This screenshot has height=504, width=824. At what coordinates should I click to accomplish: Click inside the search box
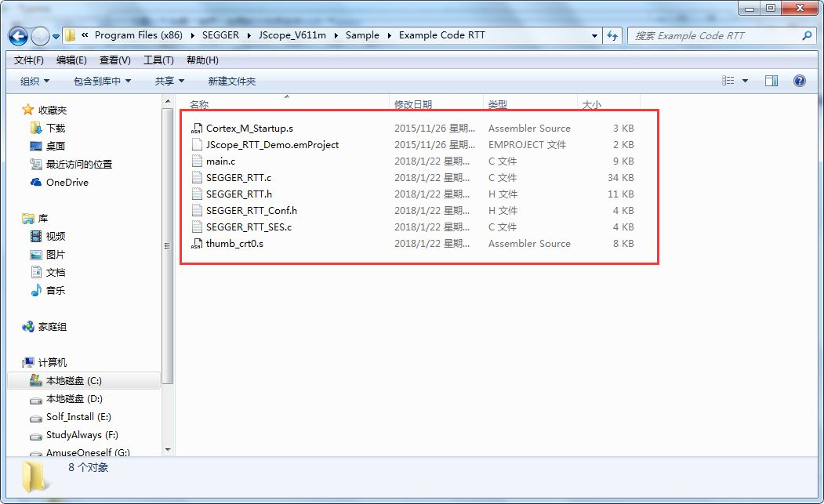(706, 35)
